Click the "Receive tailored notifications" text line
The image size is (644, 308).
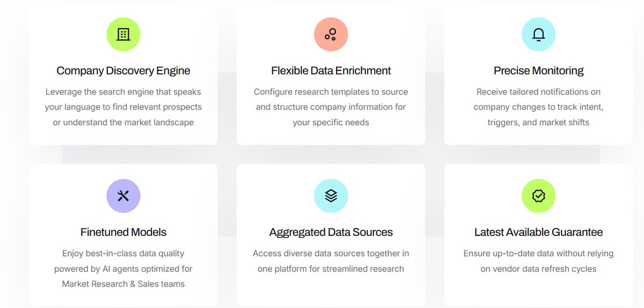(538, 92)
